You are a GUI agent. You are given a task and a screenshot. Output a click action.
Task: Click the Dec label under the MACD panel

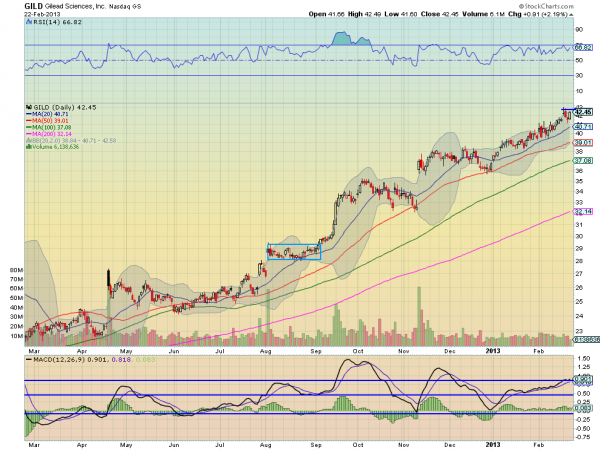(450, 445)
